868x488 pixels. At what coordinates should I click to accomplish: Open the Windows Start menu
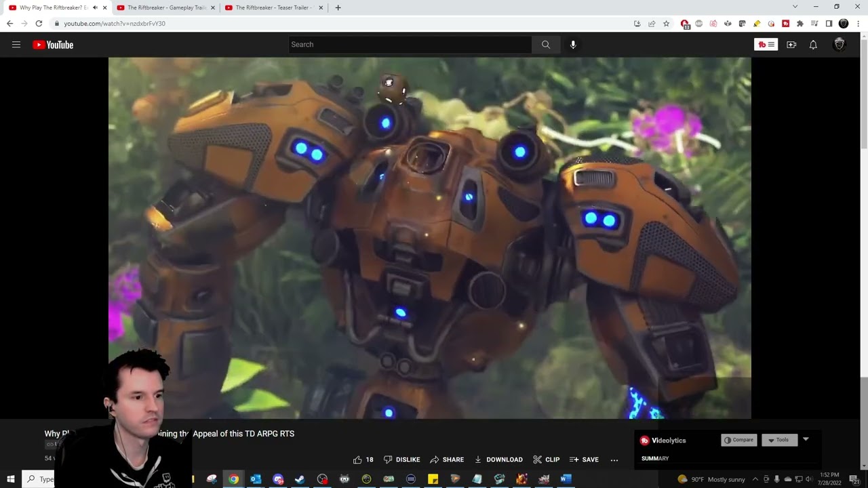pos(11,479)
